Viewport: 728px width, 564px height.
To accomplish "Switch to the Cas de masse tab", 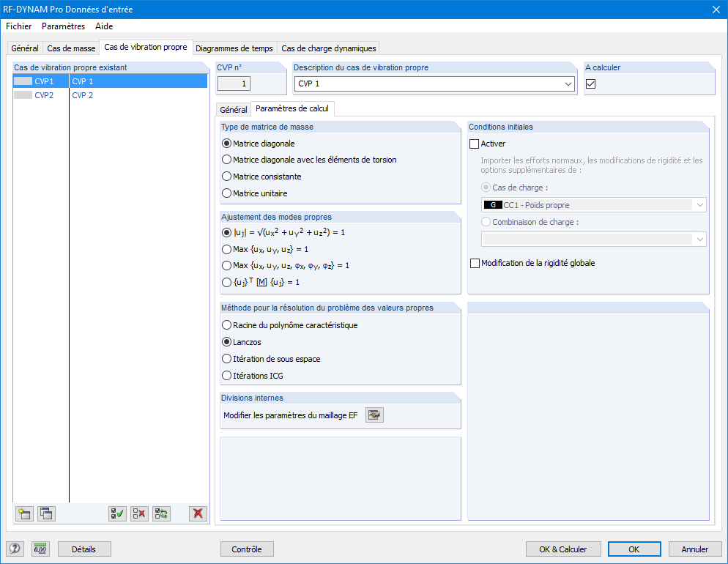I will pyautogui.click(x=71, y=48).
